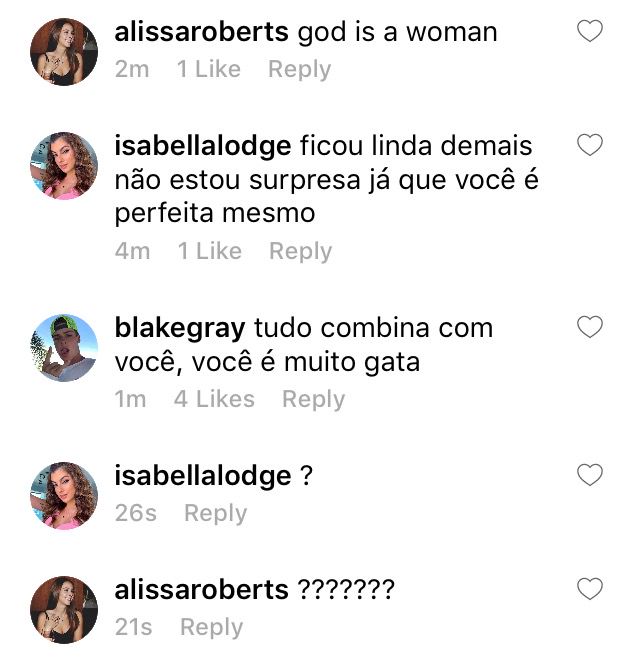The height and width of the screenshot is (669, 640).
Task: Tap heart on alissaroberts' '???????' comment
Action: 590,589
